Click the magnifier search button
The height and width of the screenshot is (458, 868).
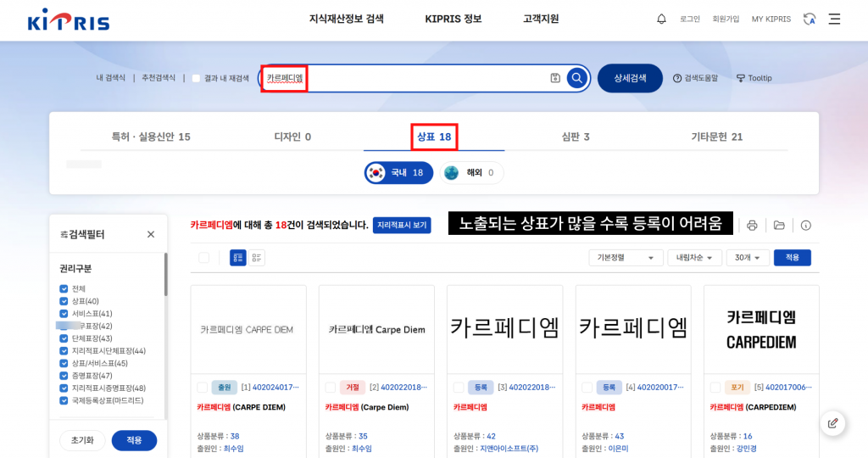(x=576, y=78)
